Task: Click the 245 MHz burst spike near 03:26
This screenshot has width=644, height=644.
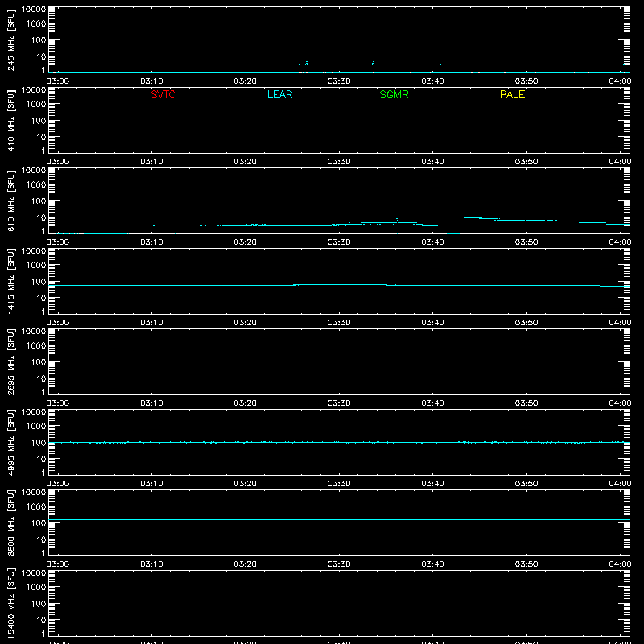Action: pyautogui.click(x=307, y=64)
